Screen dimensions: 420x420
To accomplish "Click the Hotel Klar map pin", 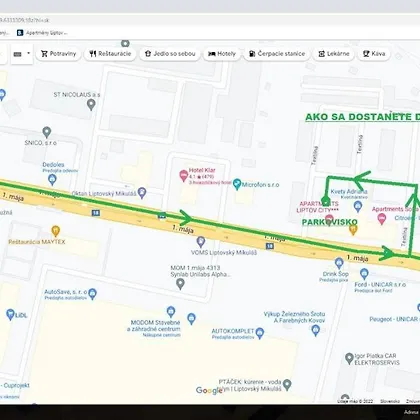I will pos(184,175).
